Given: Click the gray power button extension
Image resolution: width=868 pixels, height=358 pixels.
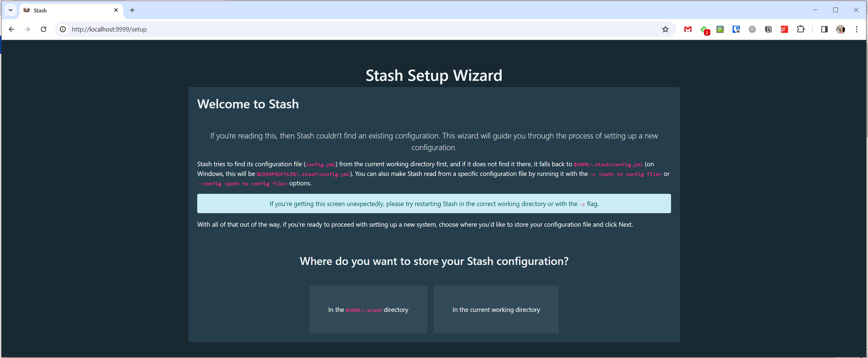Looking at the screenshot, I should click(x=752, y=29).
